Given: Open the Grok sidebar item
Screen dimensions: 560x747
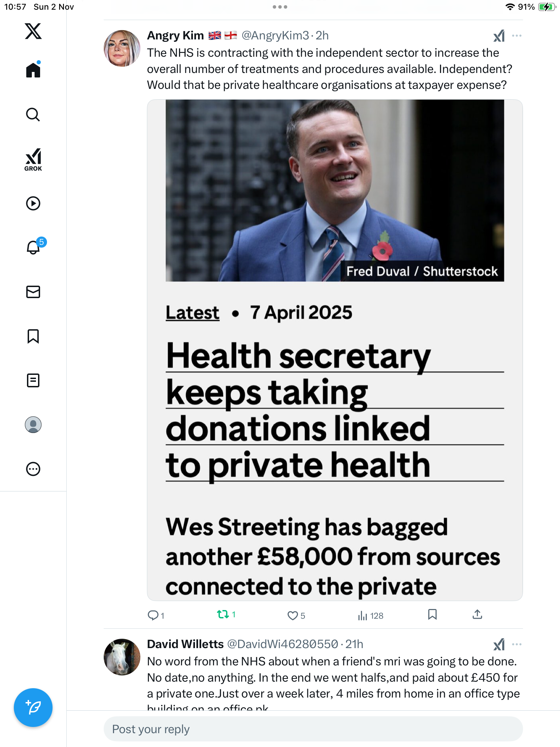Looking at the screenshot, I should [33, 159].
